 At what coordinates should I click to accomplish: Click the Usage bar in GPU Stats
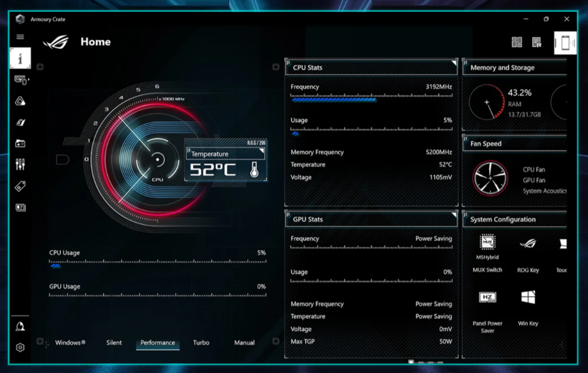point(371,280)
